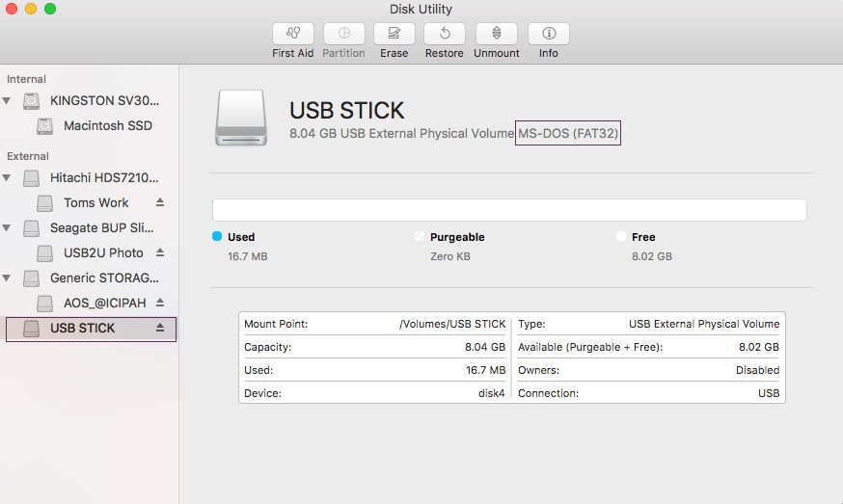Click the white Free legend dot
This screenshot has width=843, height=504.
point(621,236)
